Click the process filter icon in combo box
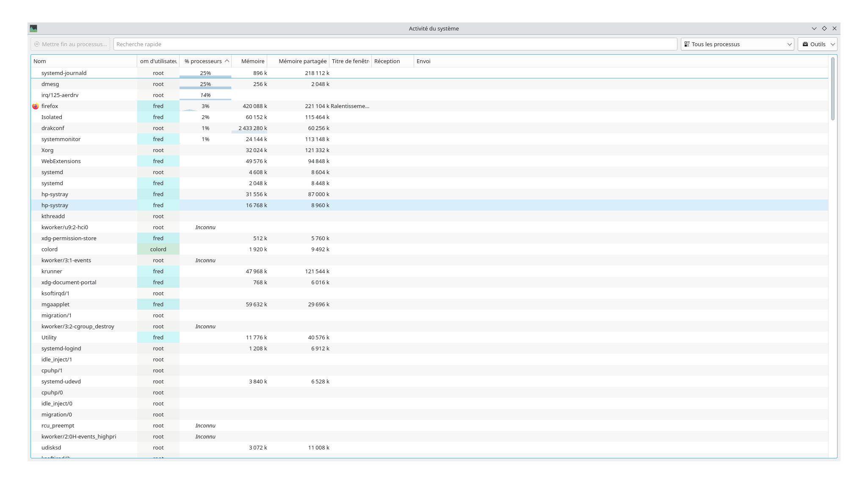 click(687, 44)
